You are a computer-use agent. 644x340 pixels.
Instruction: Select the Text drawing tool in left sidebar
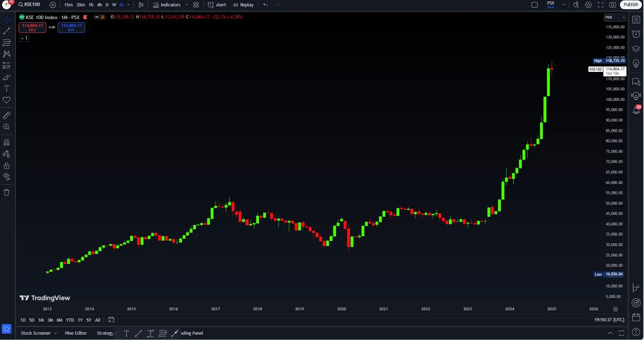click(x=6, y=88)
